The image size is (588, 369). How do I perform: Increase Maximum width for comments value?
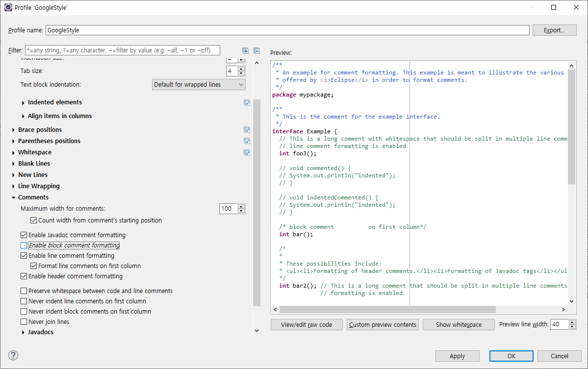coord(241,206)
